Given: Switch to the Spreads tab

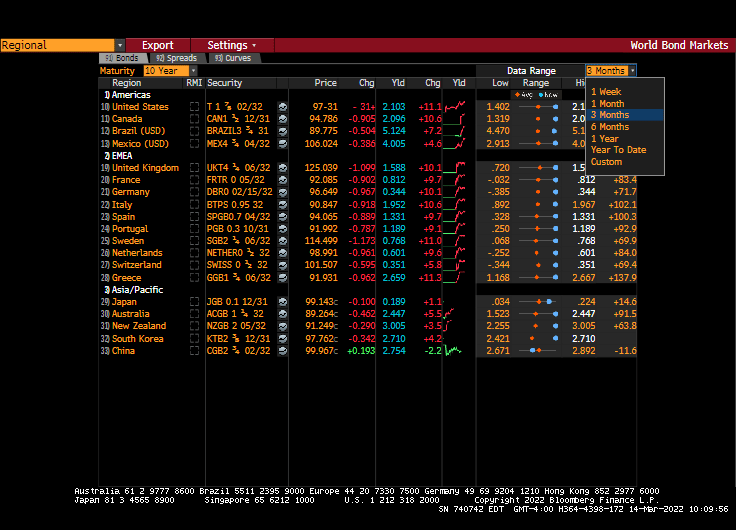Looking at the screenshot, I should 177,58.
